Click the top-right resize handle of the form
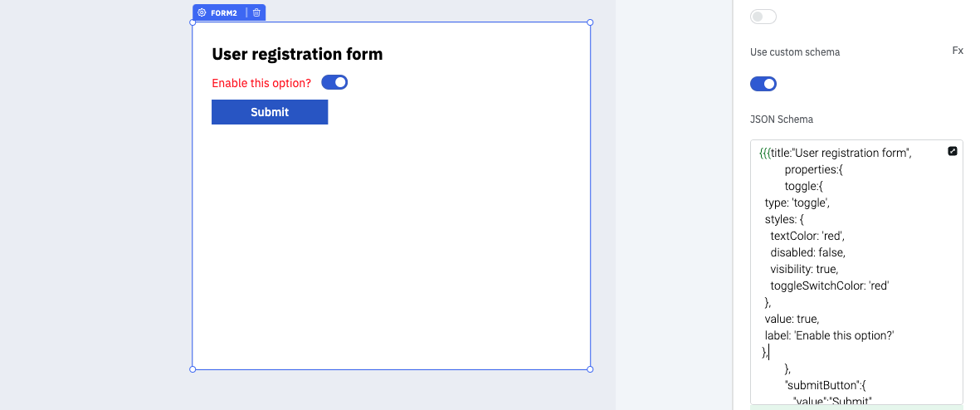Viewport: 980px width, 410px height. (590, 22)
